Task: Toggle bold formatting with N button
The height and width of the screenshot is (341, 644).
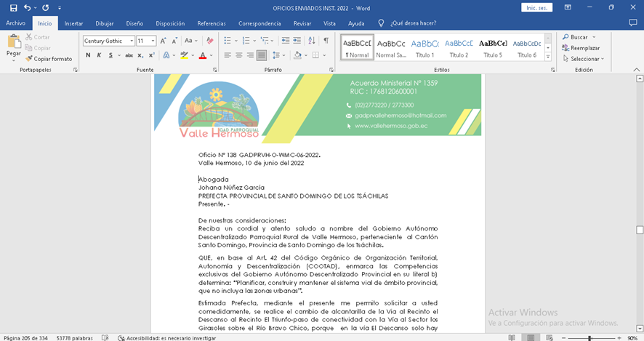Action: tap(88, 55)
